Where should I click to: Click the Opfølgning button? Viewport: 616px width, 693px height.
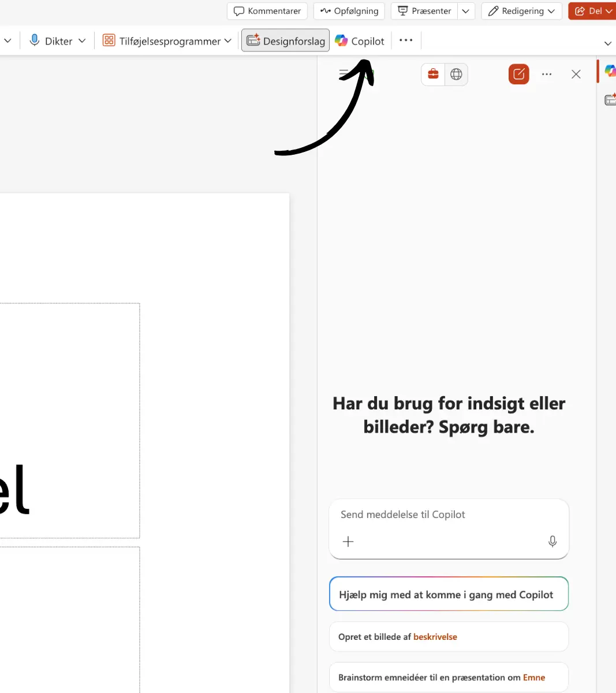tap(349, 11)
